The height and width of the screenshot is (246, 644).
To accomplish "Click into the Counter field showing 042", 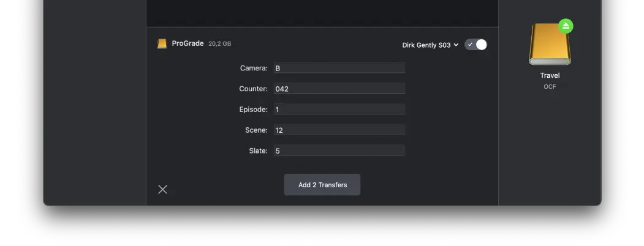I will point(339,89).
